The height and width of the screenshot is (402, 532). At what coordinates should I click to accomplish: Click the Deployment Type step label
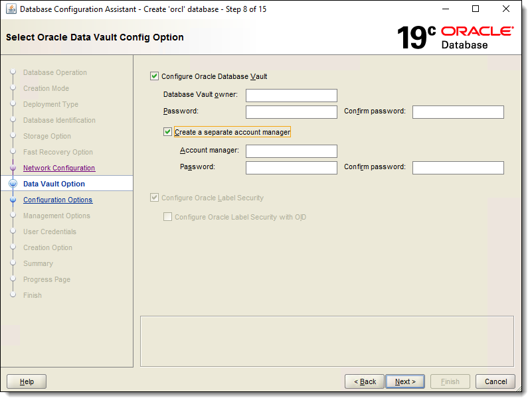pos(50,104)
